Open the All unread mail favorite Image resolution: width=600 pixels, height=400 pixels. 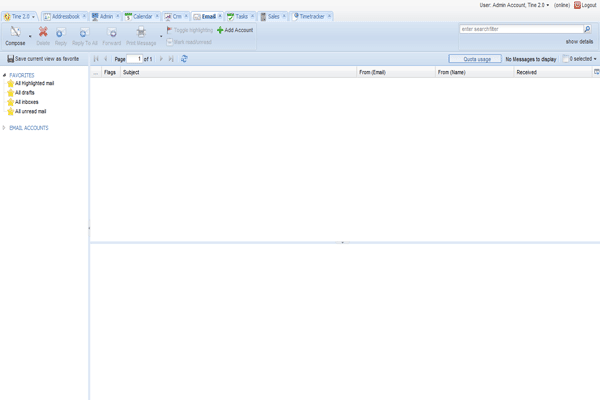coord(30,111)
